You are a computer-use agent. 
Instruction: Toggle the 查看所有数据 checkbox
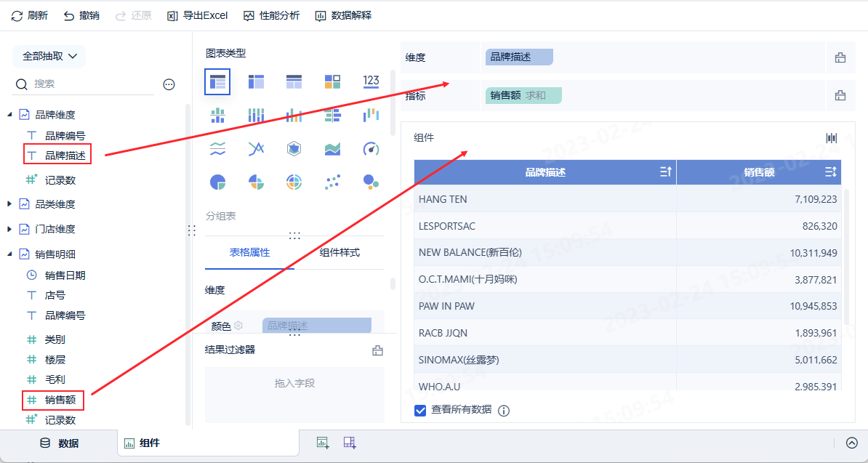(x=420, y=410)
